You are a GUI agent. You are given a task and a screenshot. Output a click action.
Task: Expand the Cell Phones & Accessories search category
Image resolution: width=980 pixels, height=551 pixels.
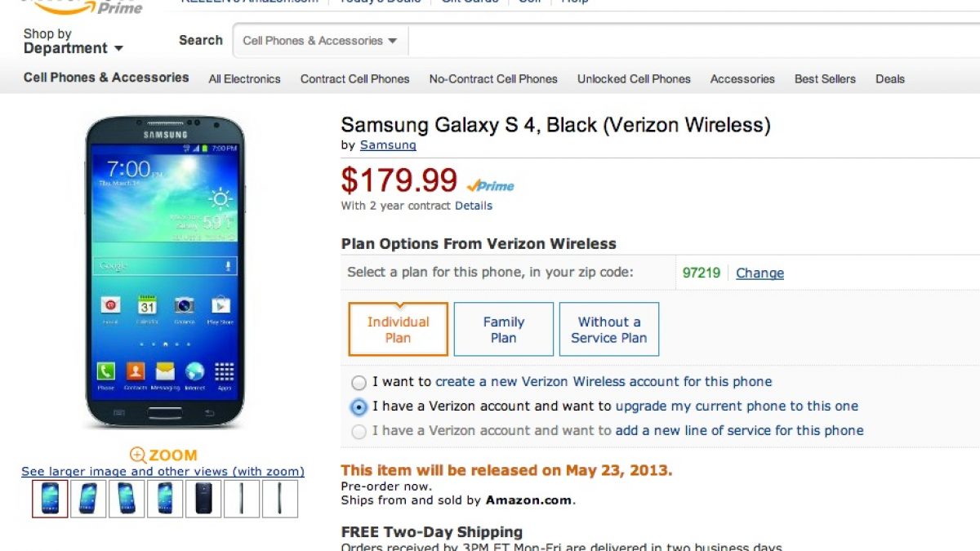(x=320, y=41)
